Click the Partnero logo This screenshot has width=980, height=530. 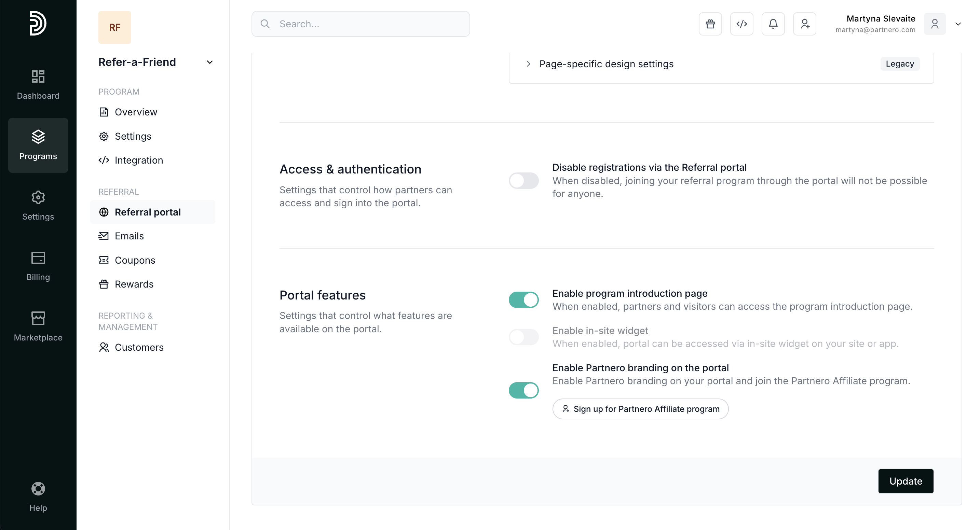point(38,23)
